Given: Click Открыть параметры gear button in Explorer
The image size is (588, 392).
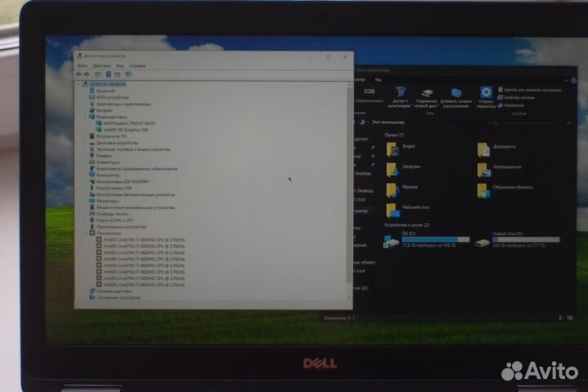Looking at the screenshot, I should click(x=486, y=97).
